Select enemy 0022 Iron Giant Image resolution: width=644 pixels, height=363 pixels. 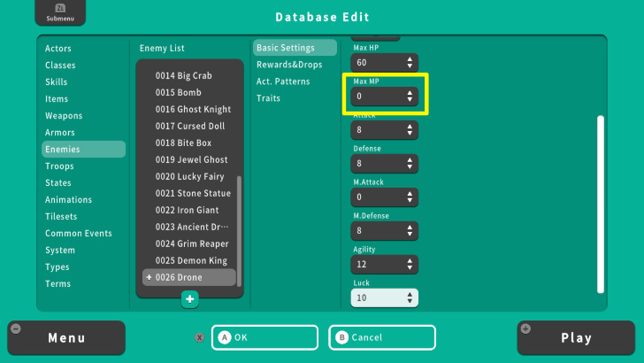pyautogui.click(x=189, y=211)
